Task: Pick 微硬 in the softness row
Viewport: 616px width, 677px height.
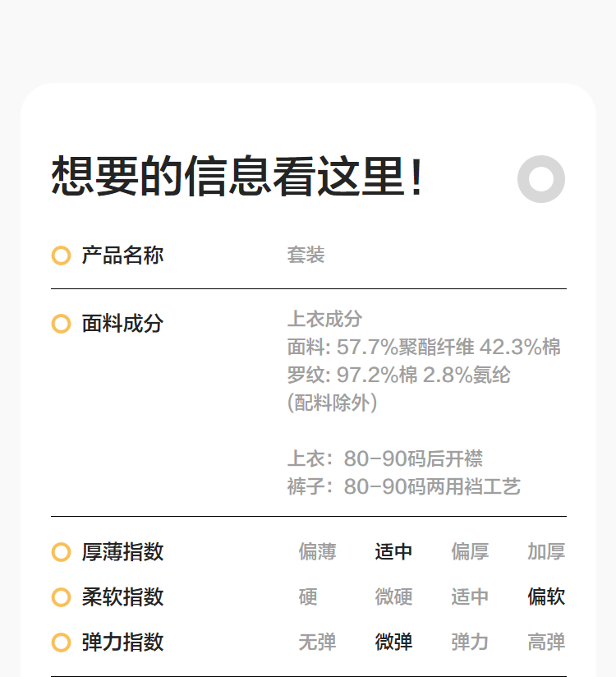Action: 393,597
